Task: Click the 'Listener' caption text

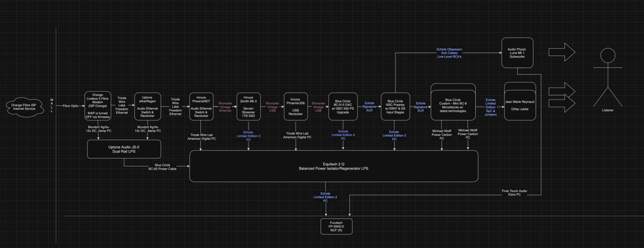Action: pyautogui.click(x=608, y=110)
